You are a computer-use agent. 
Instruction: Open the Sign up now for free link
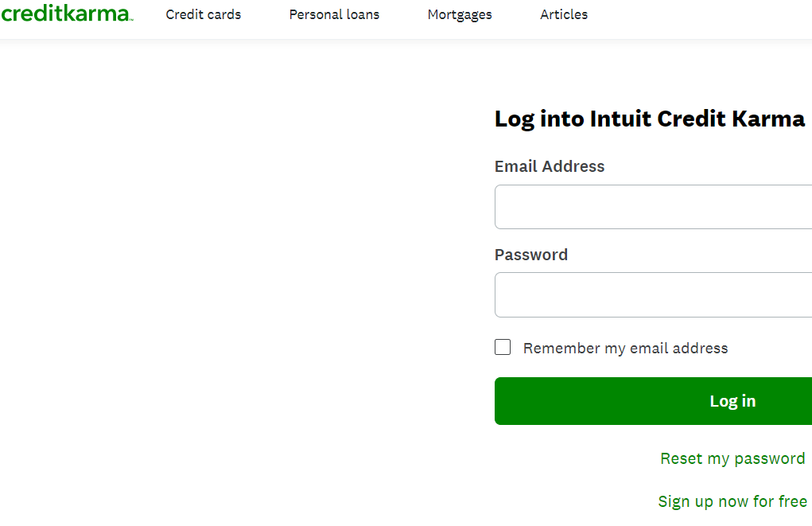click(x=732, y=501)
